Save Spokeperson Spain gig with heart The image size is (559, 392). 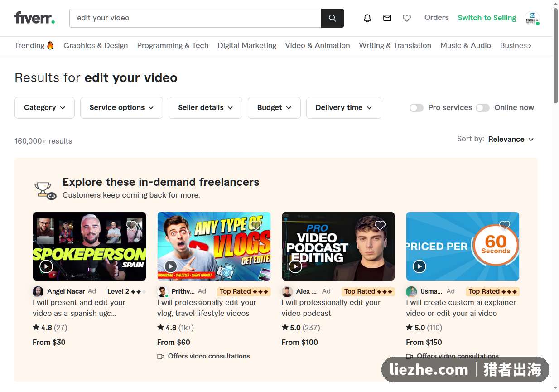pyautogui.click(x=131, y=225)
